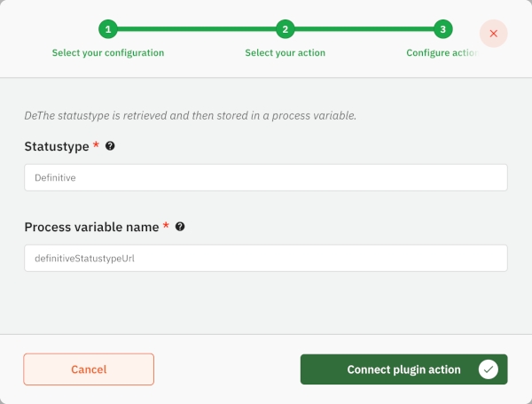Focus the Statustype field containing 'Definitive'
Image resolution: width=532 pixels, height=404 pixels.
pyautogui.click(x=266, y=177)
